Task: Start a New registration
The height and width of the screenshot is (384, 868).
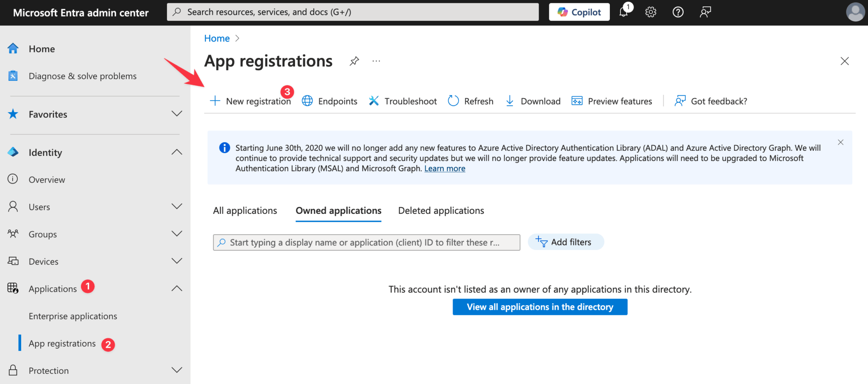Action: tap(250, 101)
